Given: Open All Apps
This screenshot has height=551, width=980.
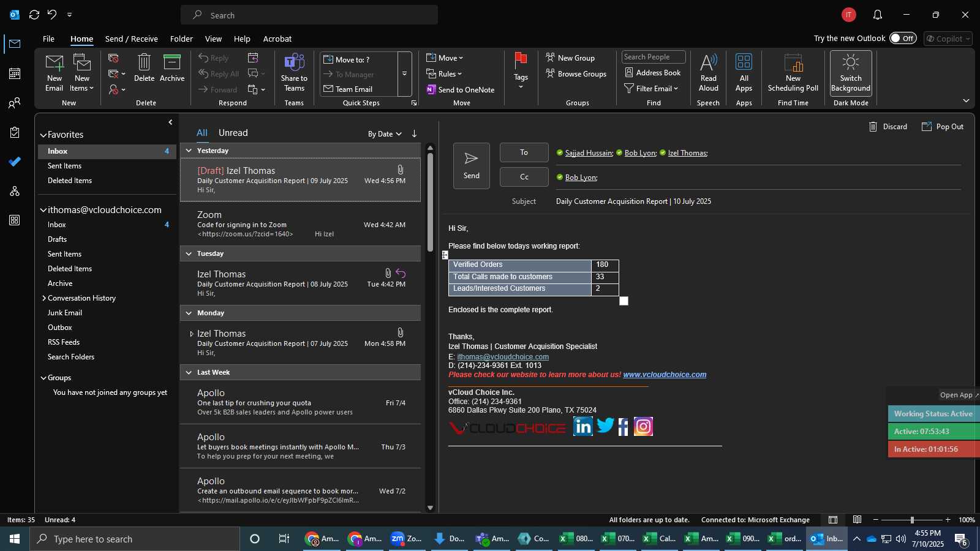Looking at the screenshot, I should point(744,73).
